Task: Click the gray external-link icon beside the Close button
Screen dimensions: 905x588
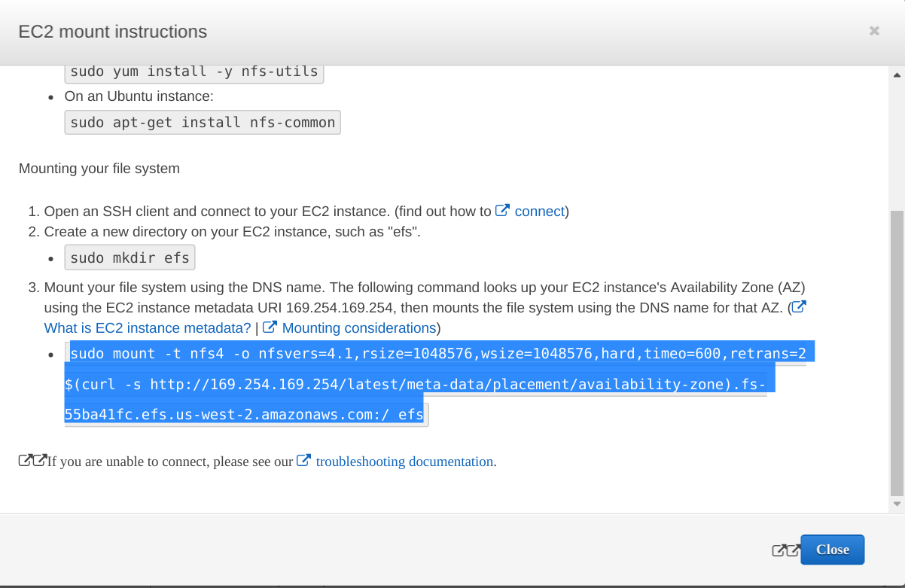Action: point(779,550)
